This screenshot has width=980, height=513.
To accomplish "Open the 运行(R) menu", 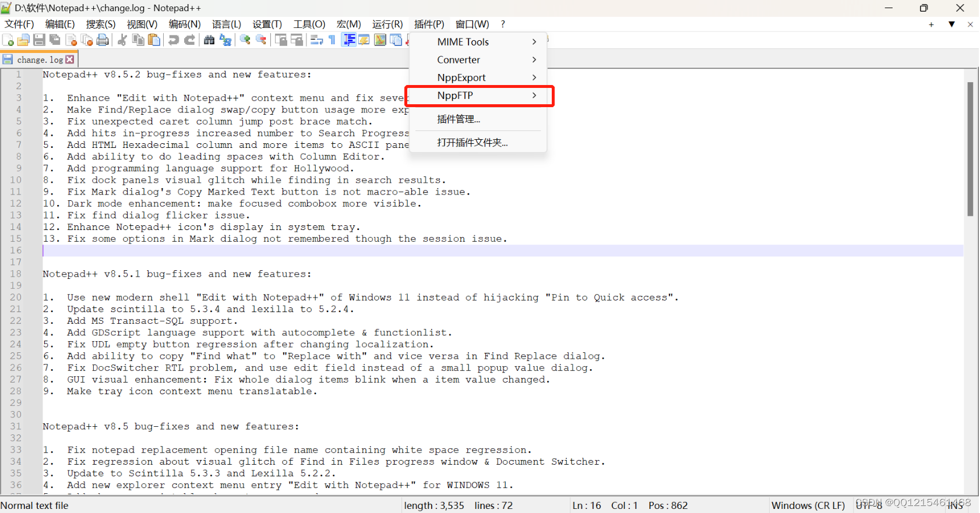I will tap(387, 24).
